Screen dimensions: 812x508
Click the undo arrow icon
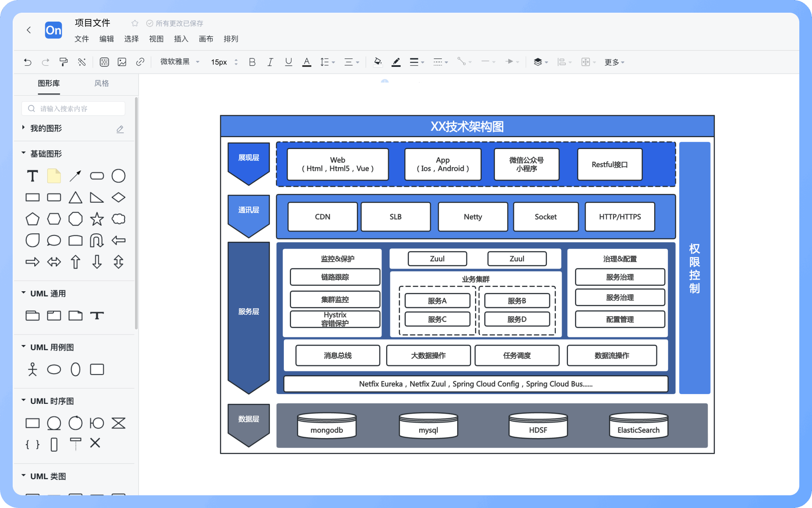pos(27,62)
